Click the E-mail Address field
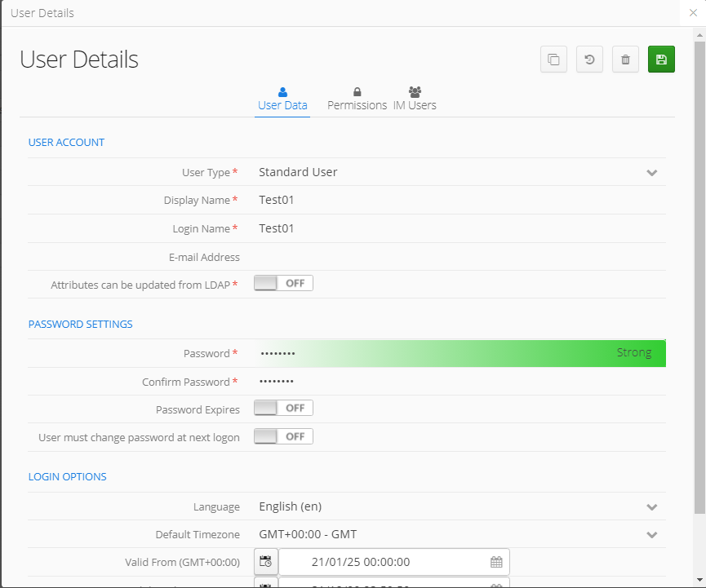Image resolution: width=706 pixels, height=588 pixels. (x=460, y=257)
